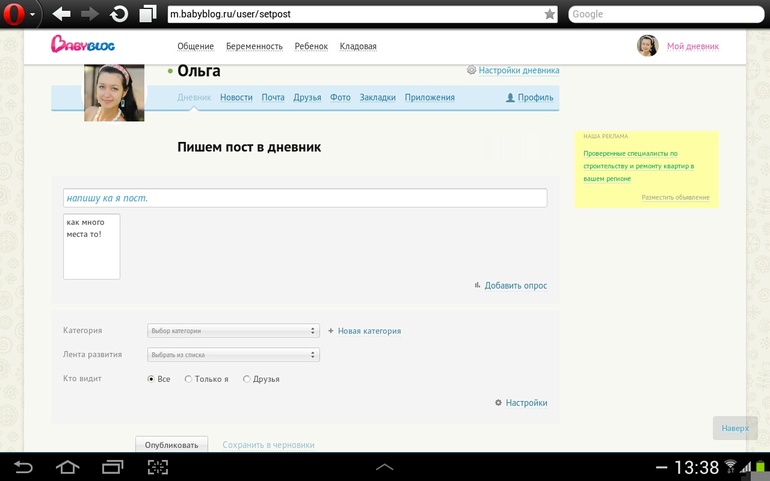Bookmark page with the star icon

pos(549,14)
